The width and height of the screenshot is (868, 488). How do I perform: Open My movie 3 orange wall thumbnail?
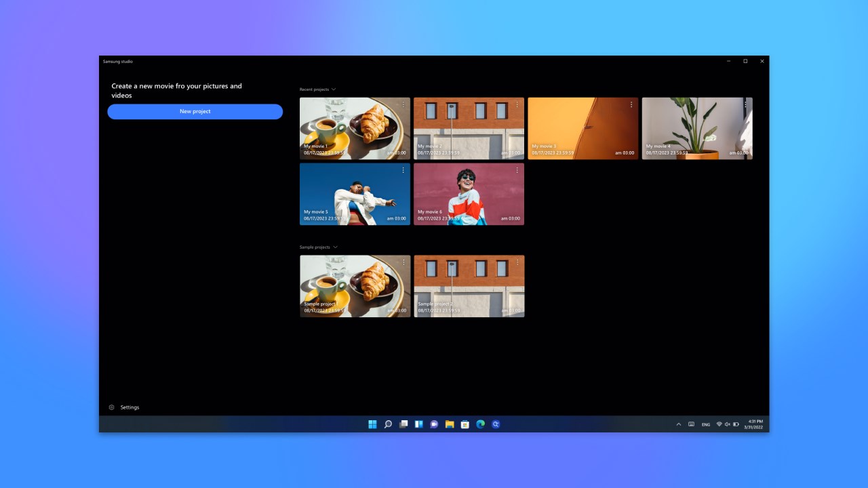point(583,128)
